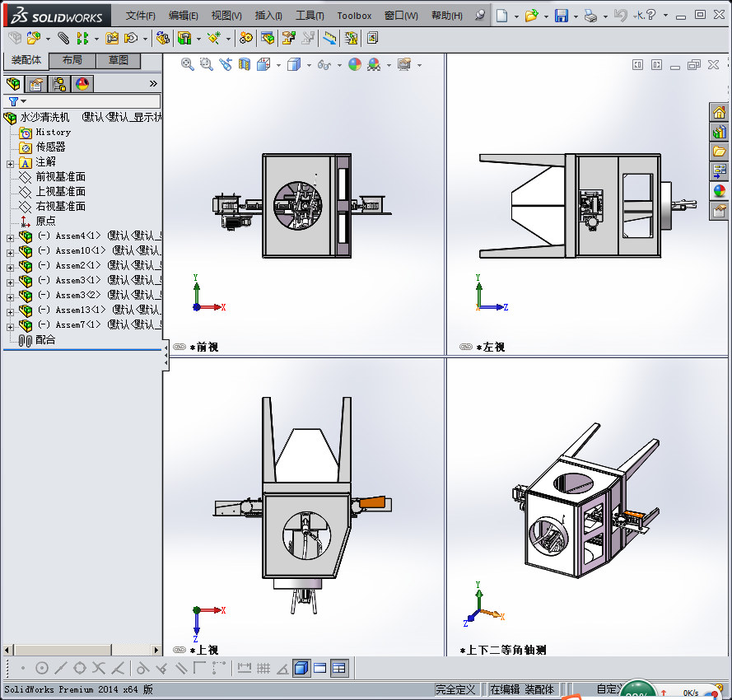Click the Edit Appearance color ball

[x=355, y=64]
